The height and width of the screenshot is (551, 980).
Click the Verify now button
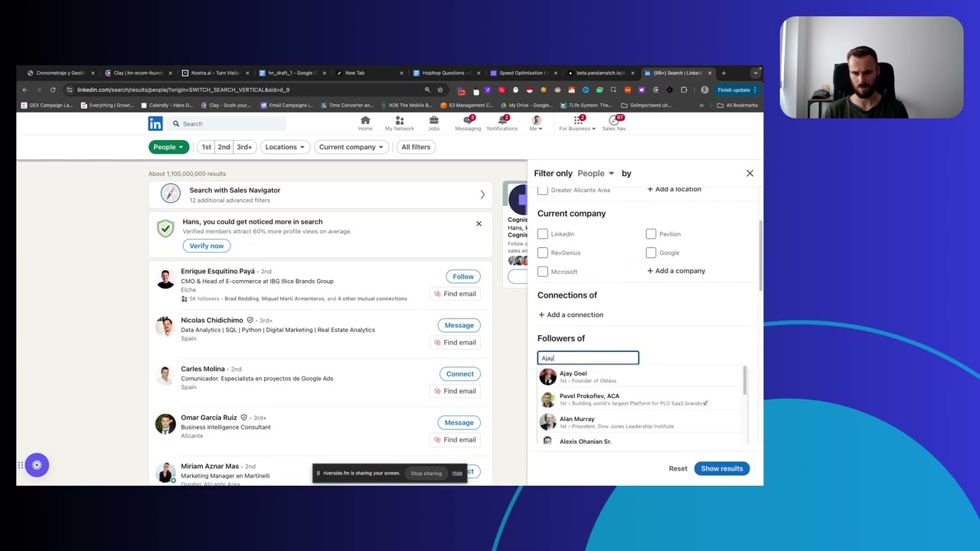click(x=207, y=246)
